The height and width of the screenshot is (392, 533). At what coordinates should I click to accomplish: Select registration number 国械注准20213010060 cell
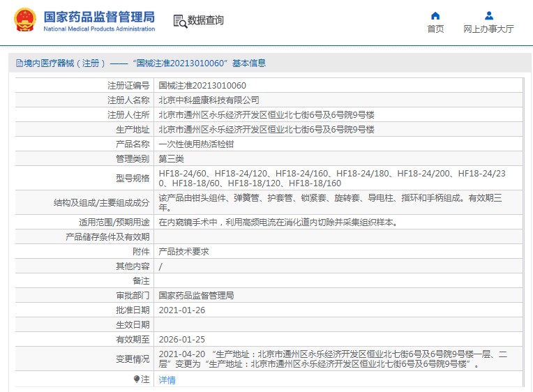pos(202,85)
